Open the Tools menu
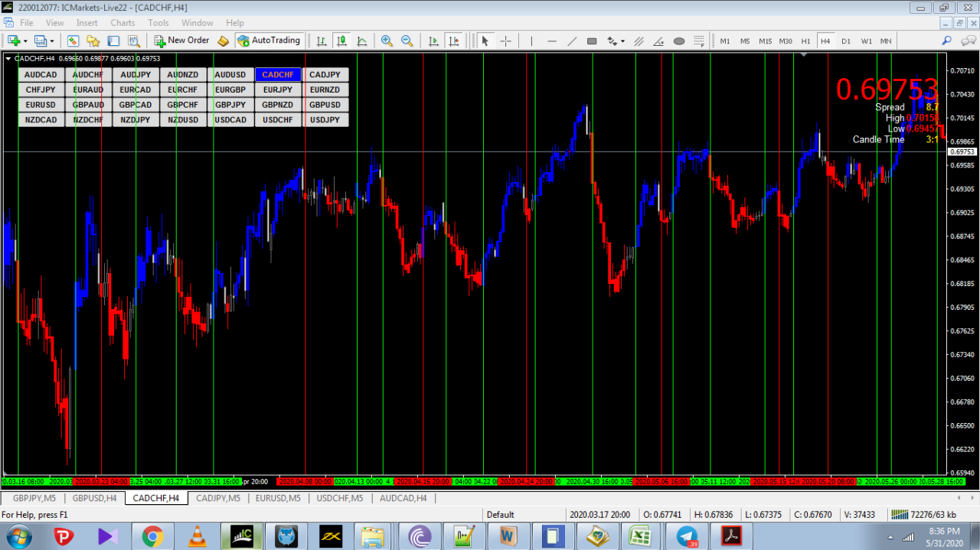The width and height of the screenshot is (980, 550). coord(158,23)
